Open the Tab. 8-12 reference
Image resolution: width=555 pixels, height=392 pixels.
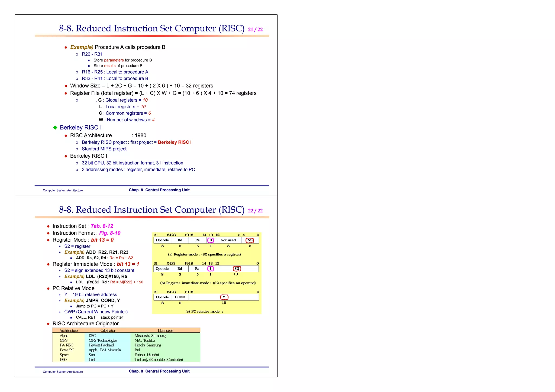click(102, 226)
